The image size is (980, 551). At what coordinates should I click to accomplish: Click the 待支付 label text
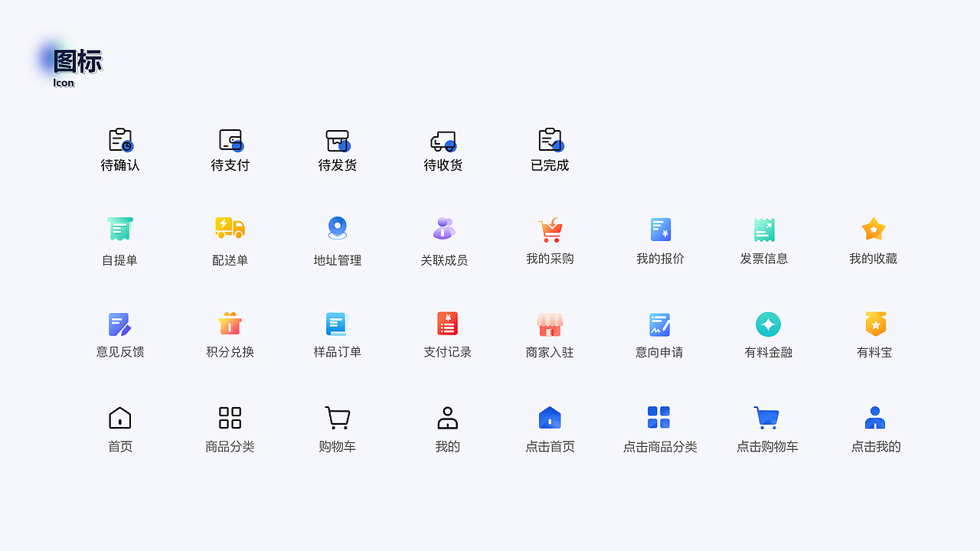tap(230, 165)
